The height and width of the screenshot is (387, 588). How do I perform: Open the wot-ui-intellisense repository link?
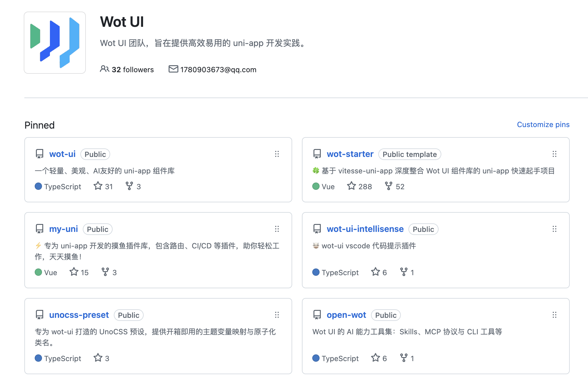pyautogui.click(x=365, y=229)
